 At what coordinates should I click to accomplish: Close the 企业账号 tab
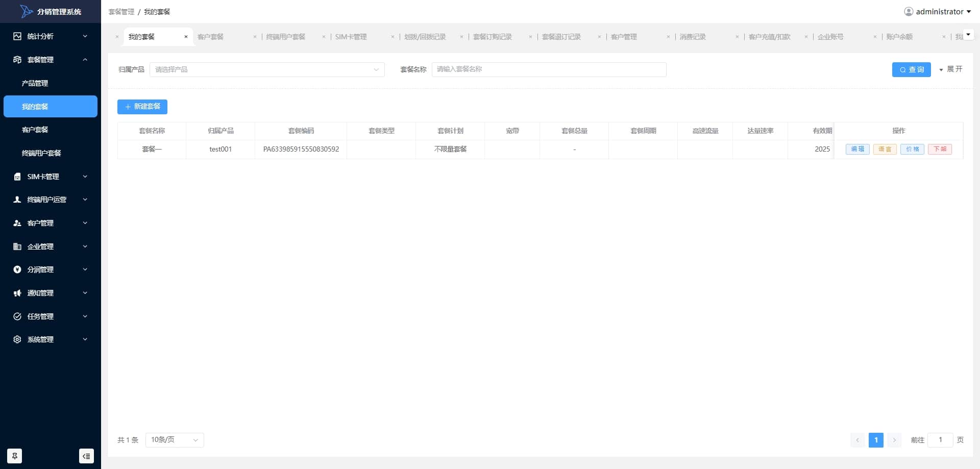tap(875, 37)
